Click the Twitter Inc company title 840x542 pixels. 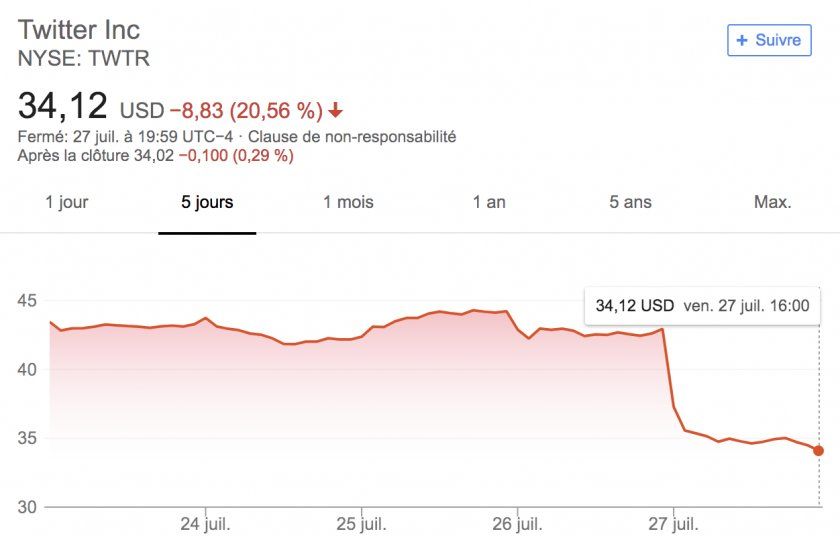[x=79, y=29]
